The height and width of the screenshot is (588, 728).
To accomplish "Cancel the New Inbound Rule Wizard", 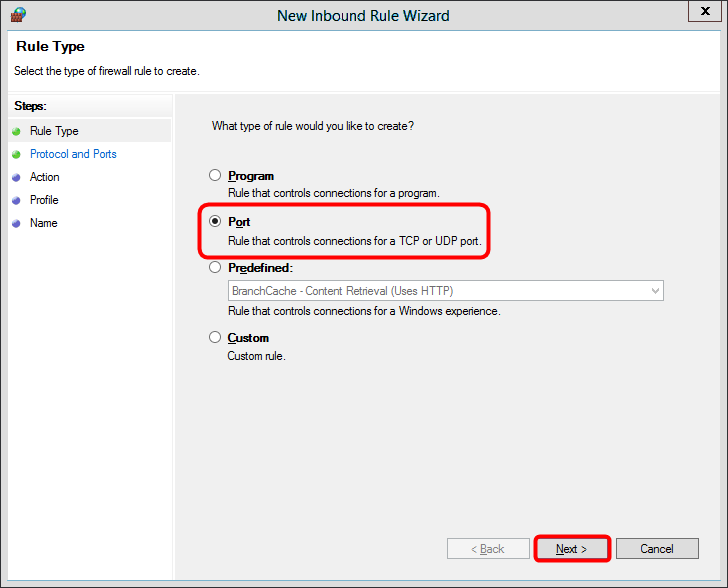I will [x=657, y=549].
